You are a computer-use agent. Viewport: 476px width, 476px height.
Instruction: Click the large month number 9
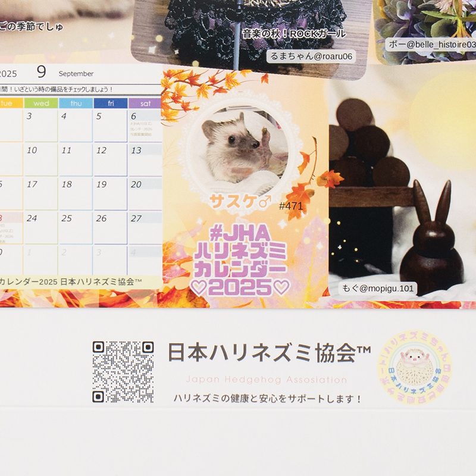tap(41, 71)
